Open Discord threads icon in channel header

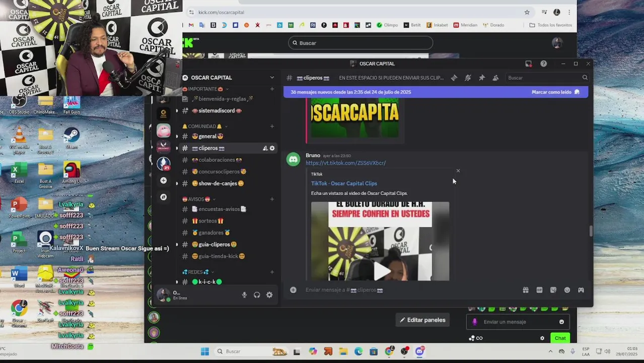[x=454, y=78]
